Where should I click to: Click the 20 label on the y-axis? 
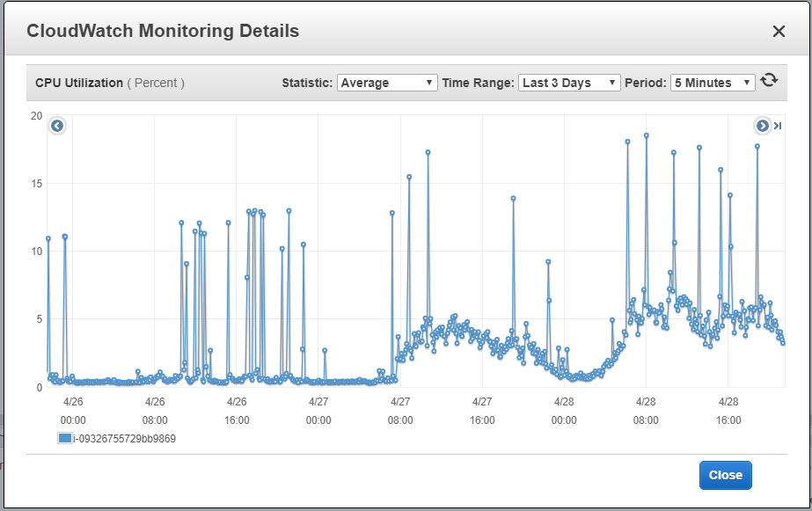pyautogui.click(x=36, y=116)
